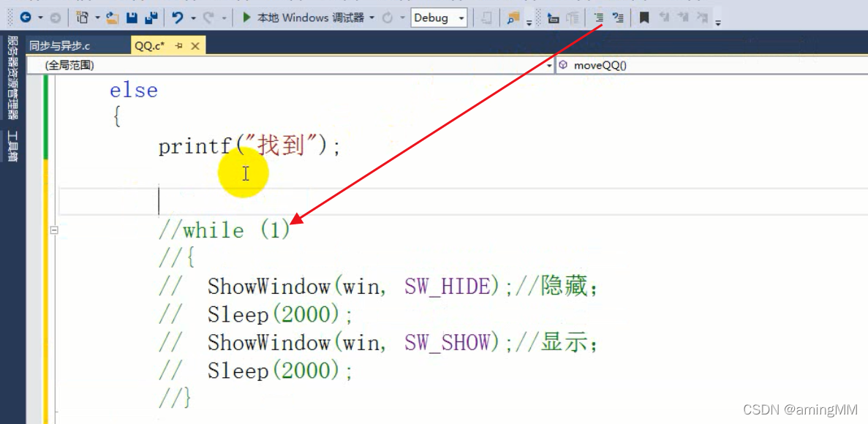Open the debugger target dropdown arrow
868x424 pixels.
(x=372, y=18)
